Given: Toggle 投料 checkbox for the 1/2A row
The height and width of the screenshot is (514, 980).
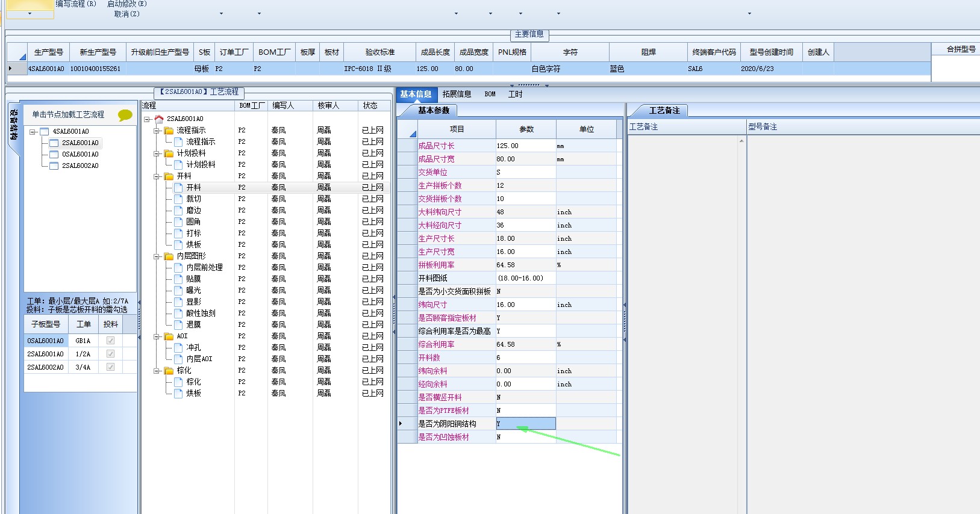Looking at the screenshot, I should pos(110,354).
